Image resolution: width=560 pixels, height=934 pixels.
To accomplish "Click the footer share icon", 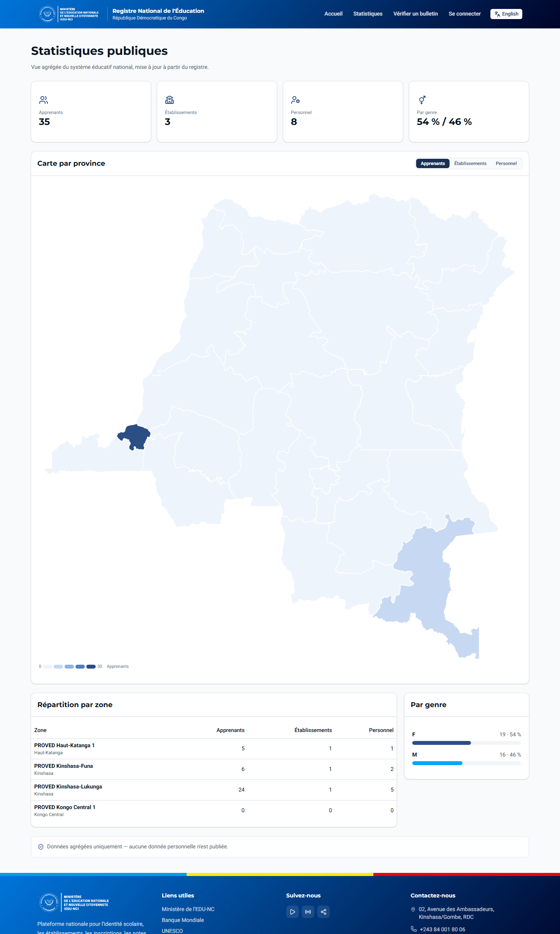I will pos(324,912).
